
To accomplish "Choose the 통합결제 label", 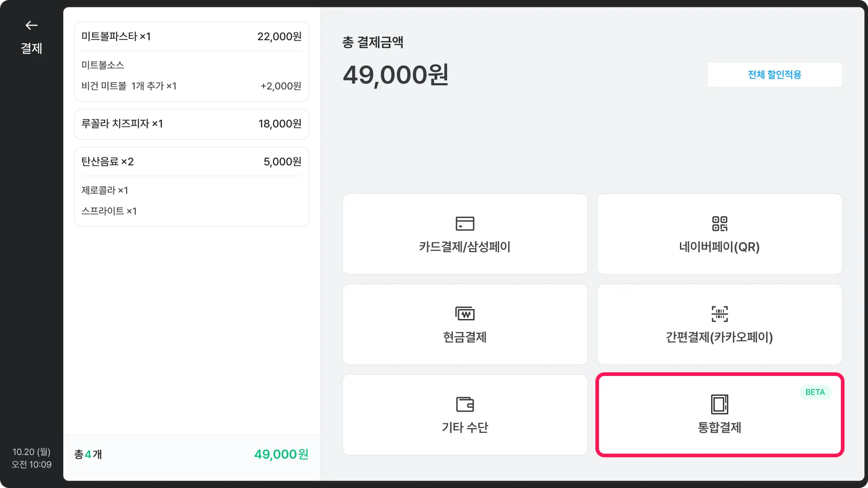I will point(719,427).
